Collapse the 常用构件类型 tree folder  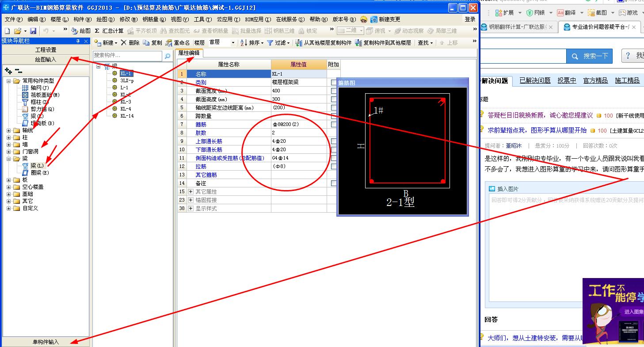pyautogui.click(x=9, y=81)
